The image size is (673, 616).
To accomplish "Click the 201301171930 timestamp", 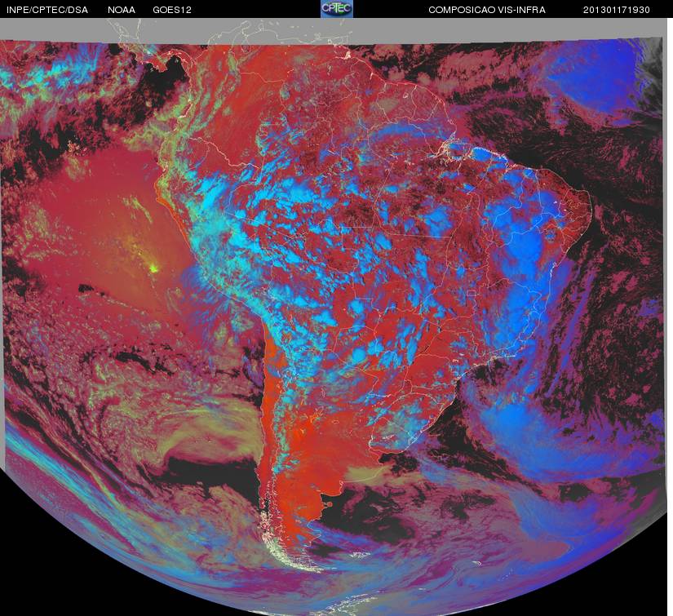I will (x=617, y=10).
